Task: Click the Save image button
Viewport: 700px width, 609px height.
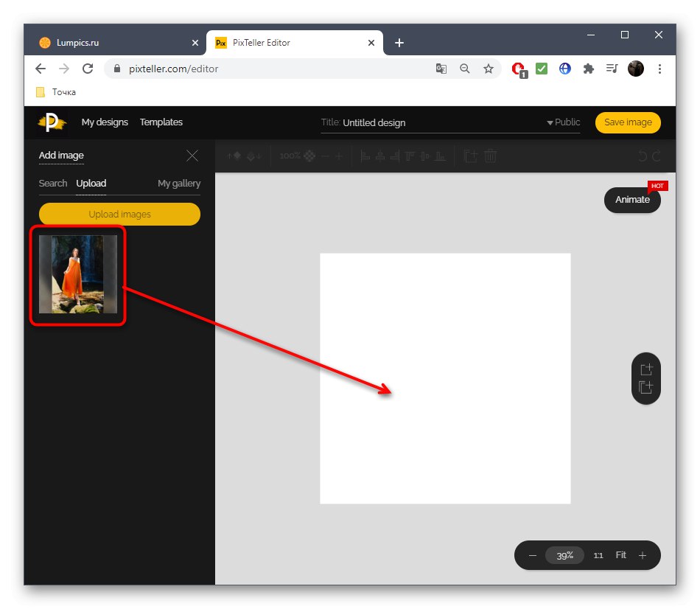Action: (x=628, y=122)
